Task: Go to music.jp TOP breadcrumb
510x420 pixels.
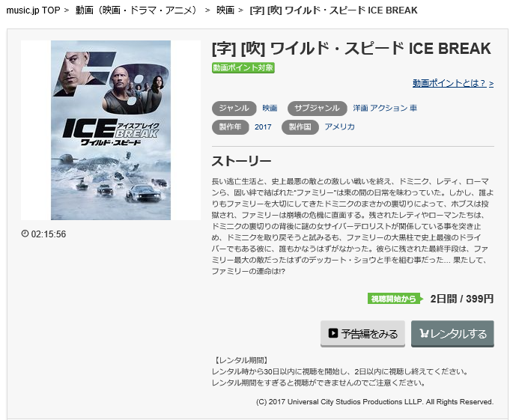Action: coord(33,10)
